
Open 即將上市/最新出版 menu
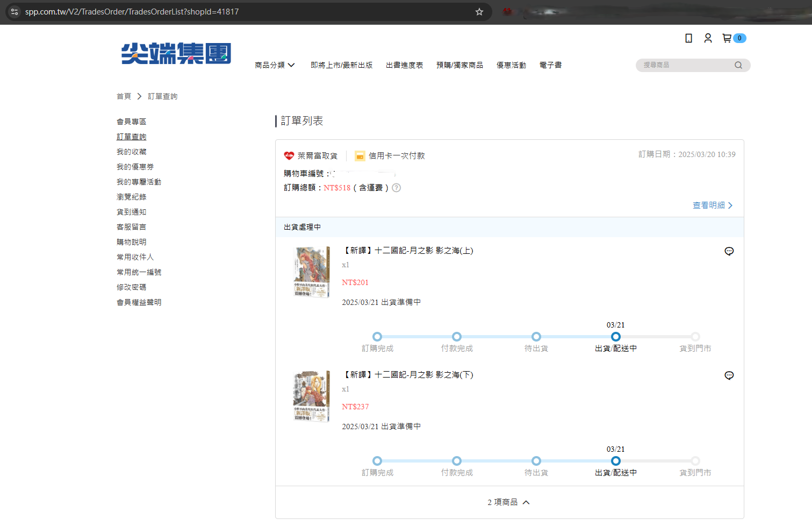pos(342,65)
